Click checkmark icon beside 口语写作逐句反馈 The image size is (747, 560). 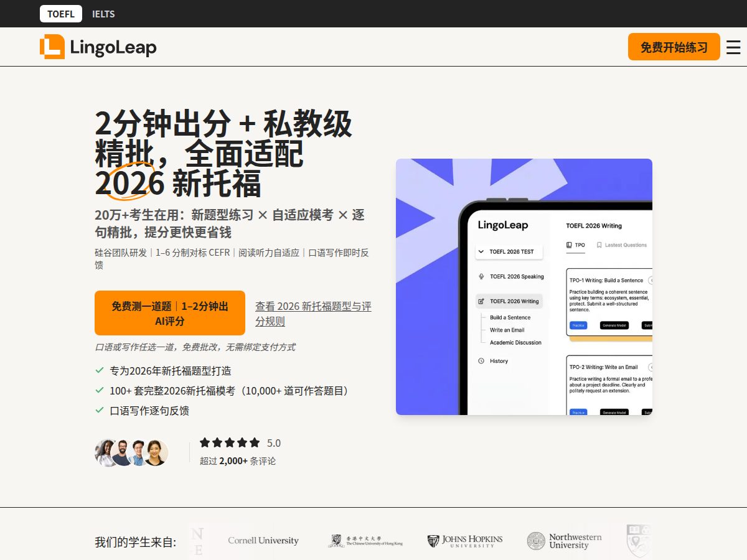click(x=99, y=410)
